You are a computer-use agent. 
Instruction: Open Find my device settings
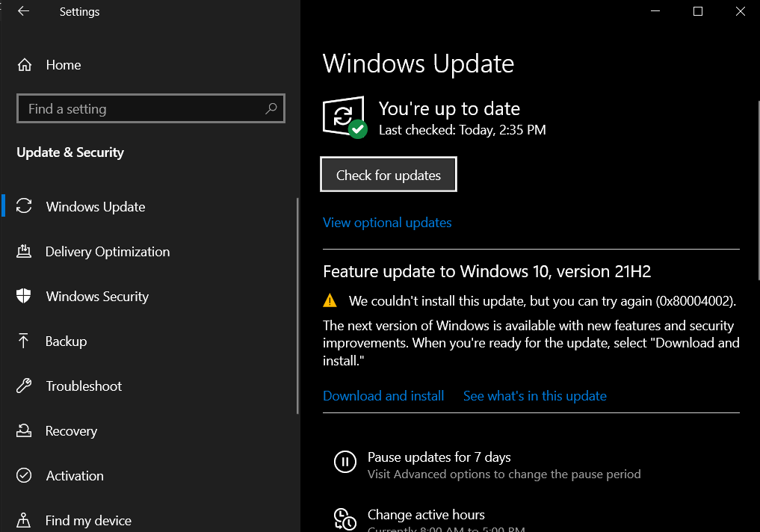click(89, 521)
